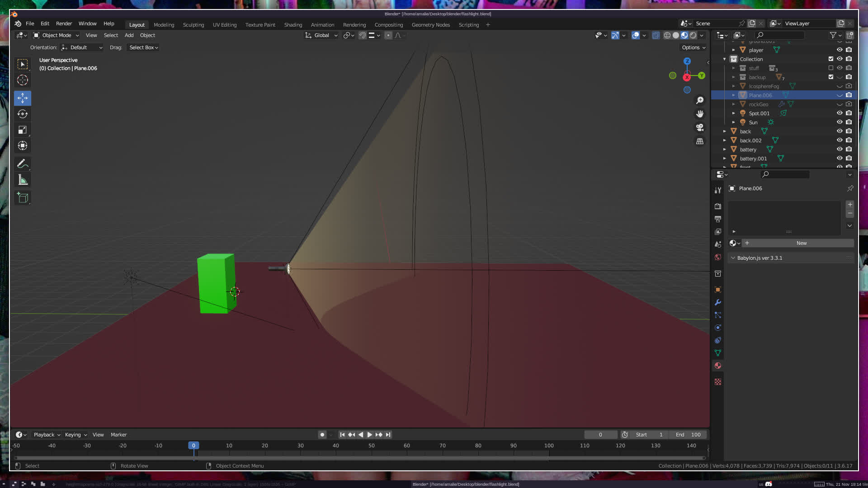Viewport: 868px width, 488px height.
Task: Open the Modifiers properties tab
Action: pos(718,302)
